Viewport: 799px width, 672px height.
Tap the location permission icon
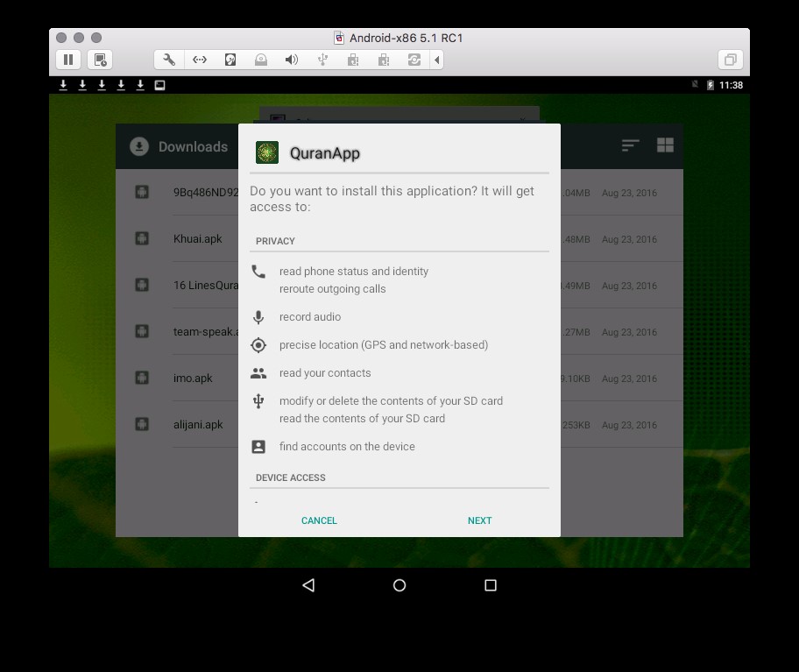tap(258, 345)
